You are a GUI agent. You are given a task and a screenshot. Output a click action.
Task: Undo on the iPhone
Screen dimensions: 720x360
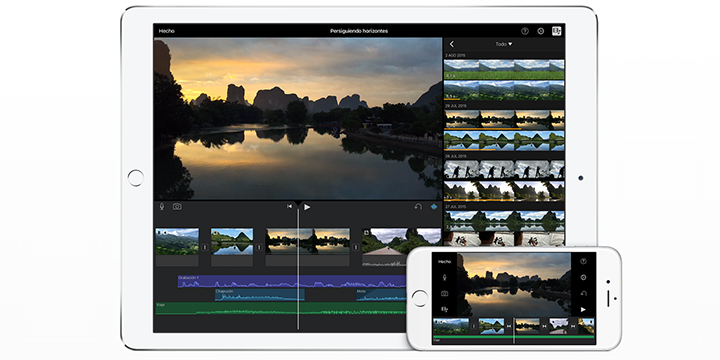583,293
